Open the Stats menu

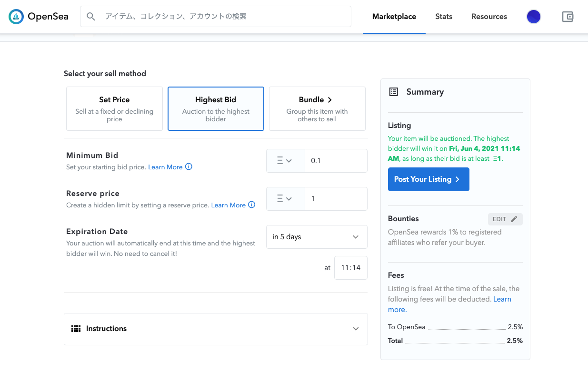tap(444, 17)
